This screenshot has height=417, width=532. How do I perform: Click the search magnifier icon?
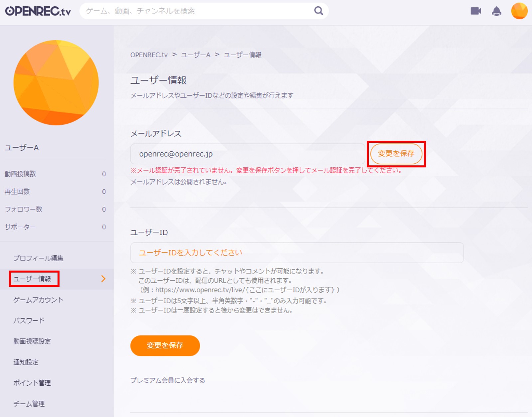[x=319, y=11]
